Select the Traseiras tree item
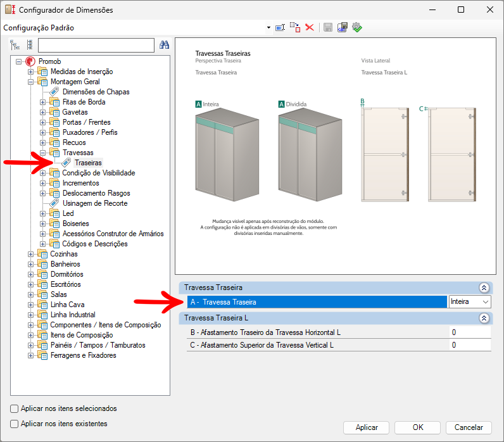The image size is (504, 442). pyautogui.click(x=88, y=163)
